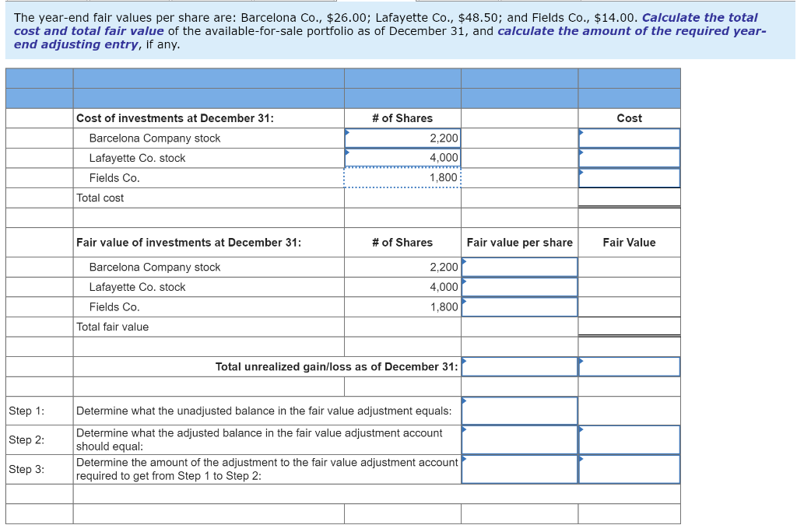Click 'Cost of investments at December 31:' label
The image size is (797, 532).
[175, 118]
